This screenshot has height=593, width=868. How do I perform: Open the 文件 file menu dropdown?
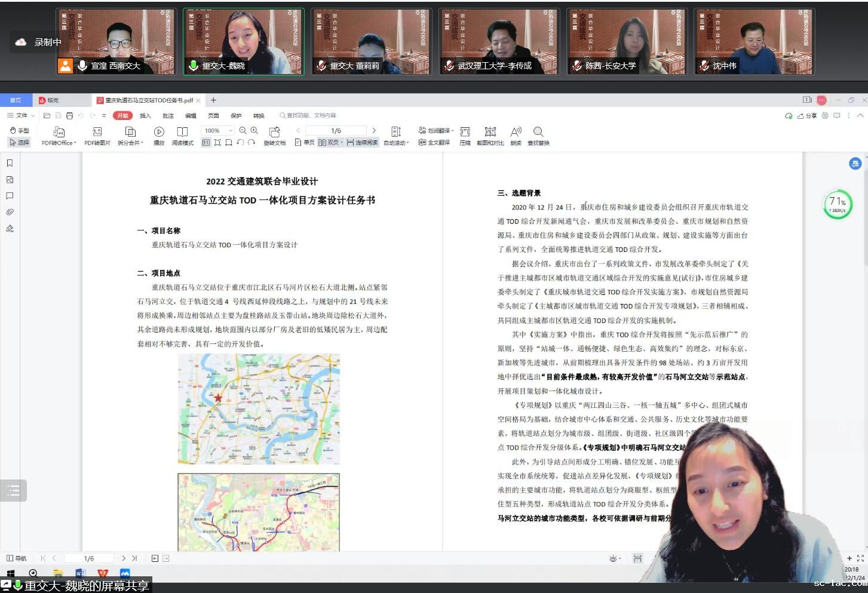point(22,116)
